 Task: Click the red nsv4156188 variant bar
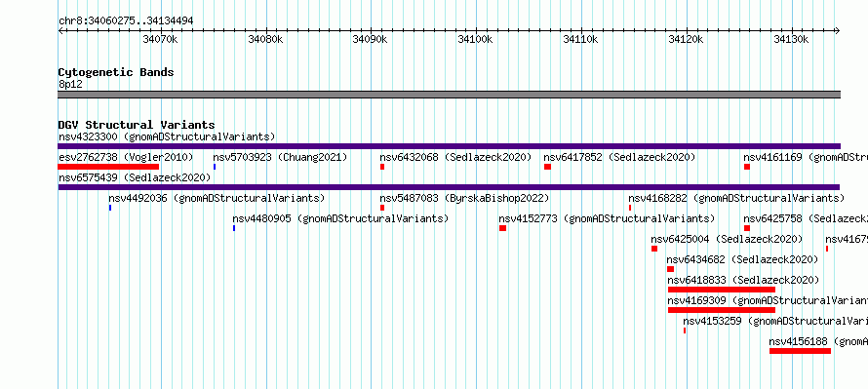pos(801,351)
